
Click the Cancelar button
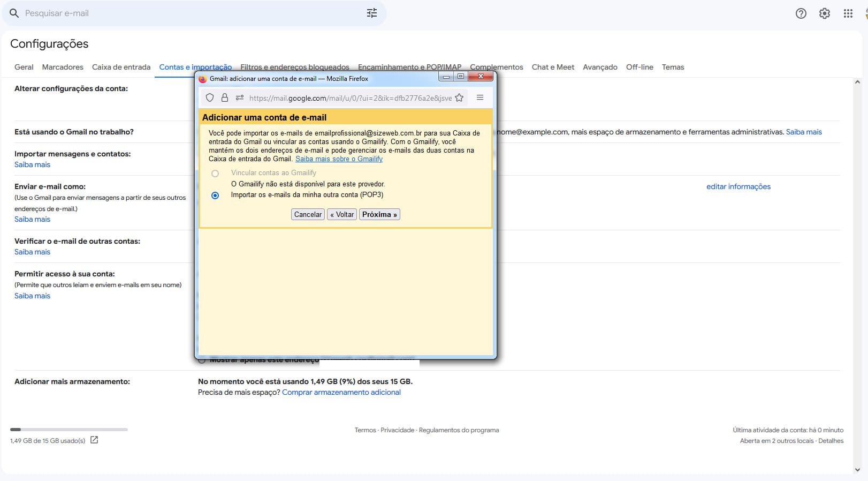click(308, 214)
